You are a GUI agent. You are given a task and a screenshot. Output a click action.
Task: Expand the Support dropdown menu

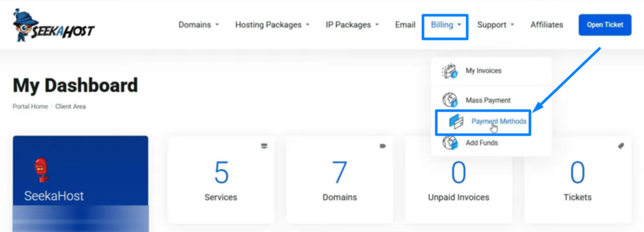click(x=496, y=25)
